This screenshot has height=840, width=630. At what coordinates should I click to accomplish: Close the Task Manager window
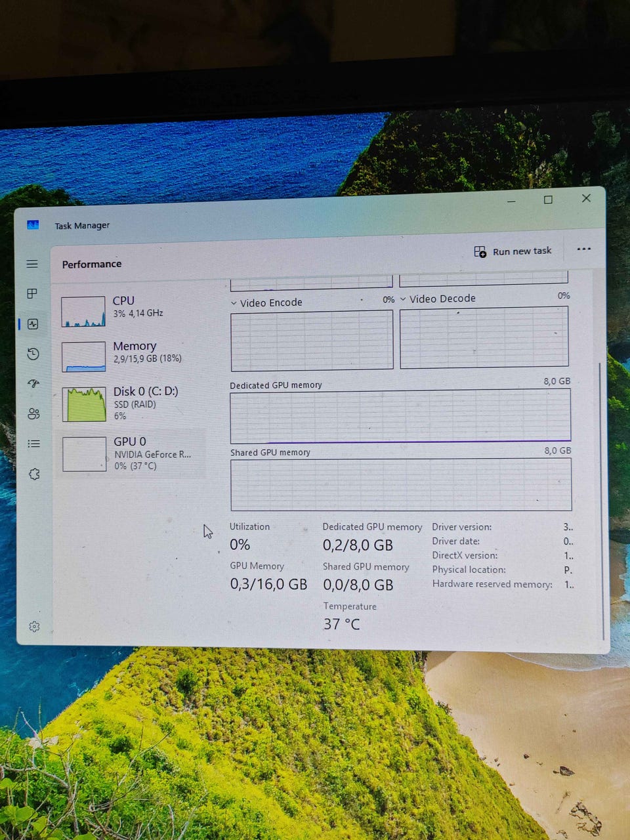(x=586, y=198)
